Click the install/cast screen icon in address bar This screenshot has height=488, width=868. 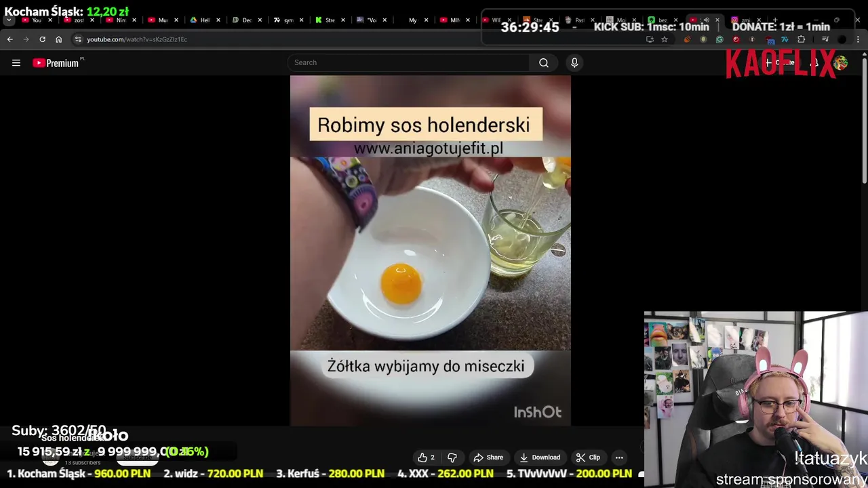[x=650, y=39]
